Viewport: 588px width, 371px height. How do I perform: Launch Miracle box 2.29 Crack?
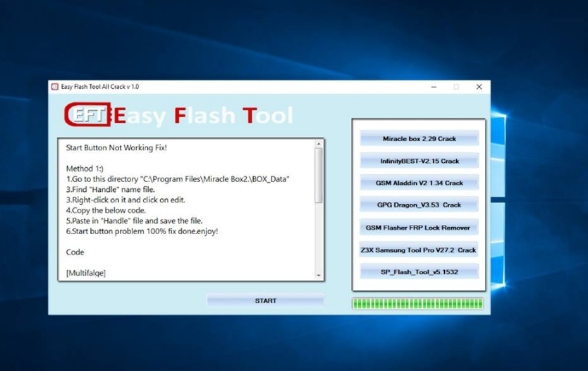pos(419,138)
